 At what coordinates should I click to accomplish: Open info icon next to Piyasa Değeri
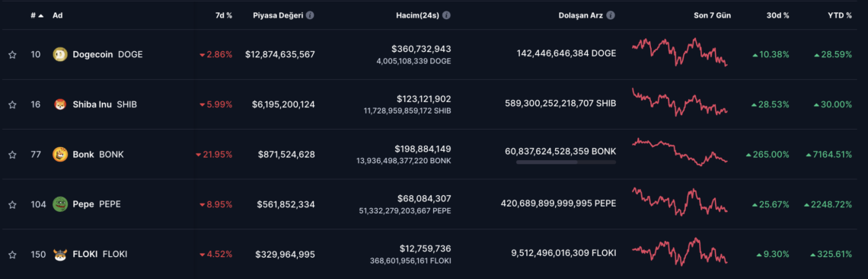pyautogui.click(x=310, y=15)
